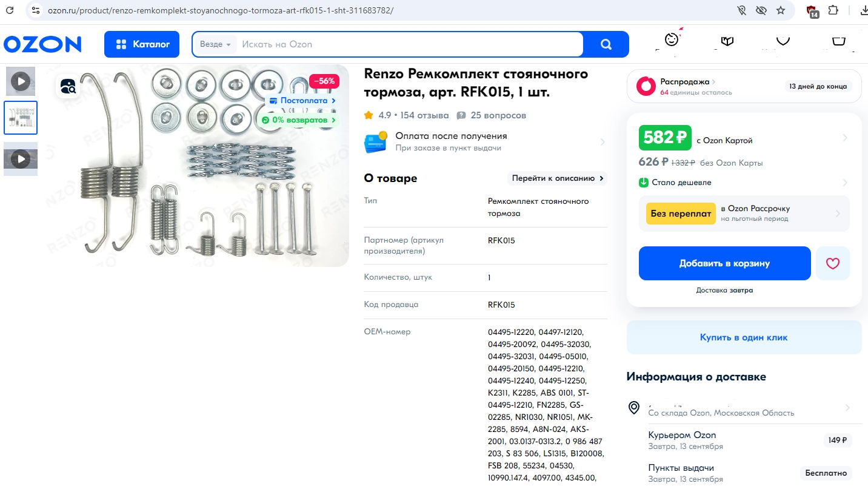This screenshot has width=868, height=486.
Task: Expand price with Ozon Картой details
Action: (x=744, y=138)
